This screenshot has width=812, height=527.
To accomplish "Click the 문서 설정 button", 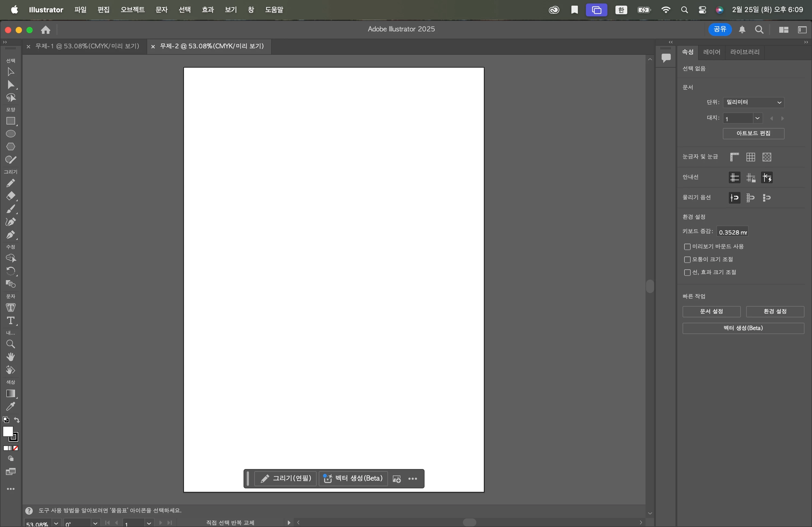I will 711,311.
